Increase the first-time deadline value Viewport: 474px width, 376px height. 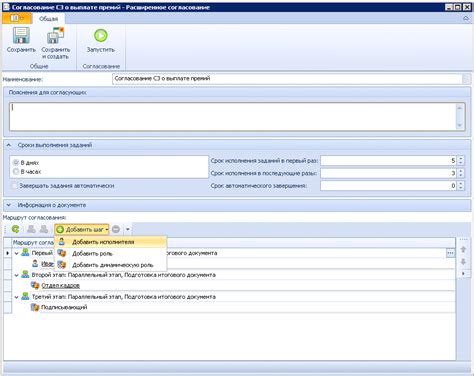coord(461,158)
